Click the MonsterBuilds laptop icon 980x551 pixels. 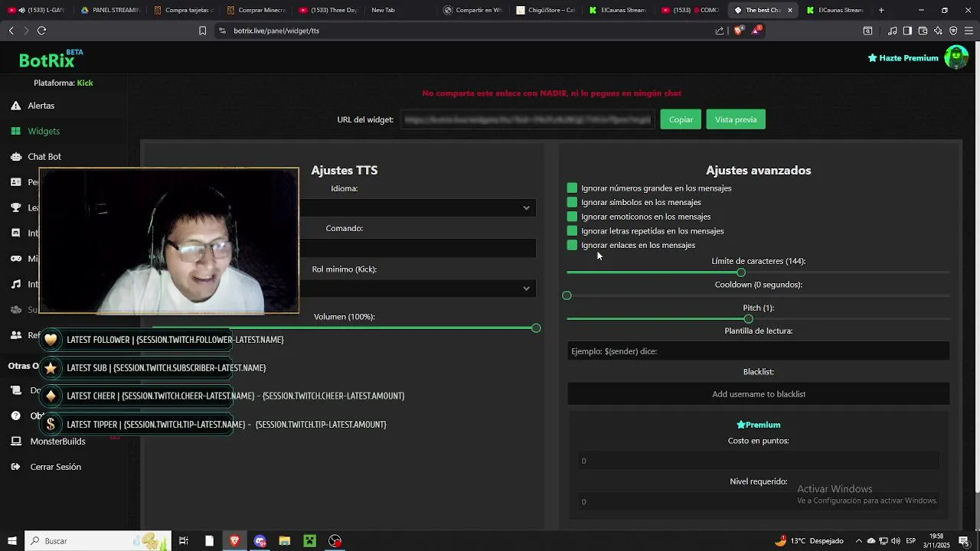tap(15, 442)
